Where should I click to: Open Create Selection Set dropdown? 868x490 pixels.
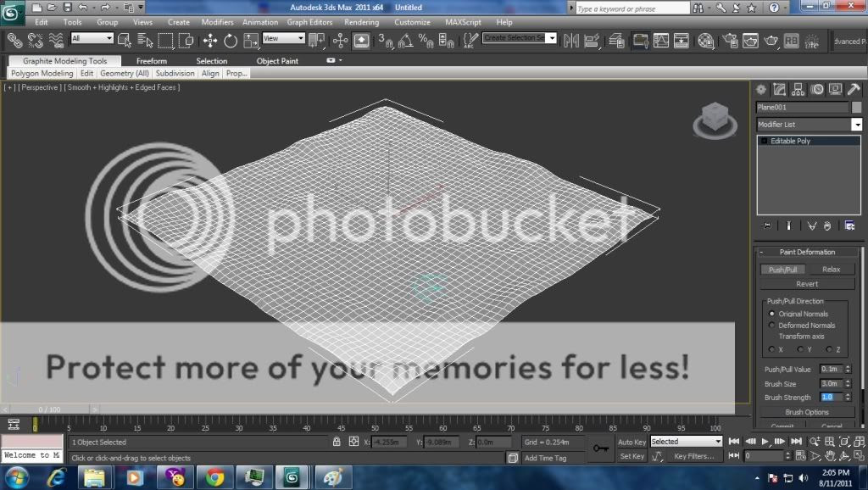519,37
